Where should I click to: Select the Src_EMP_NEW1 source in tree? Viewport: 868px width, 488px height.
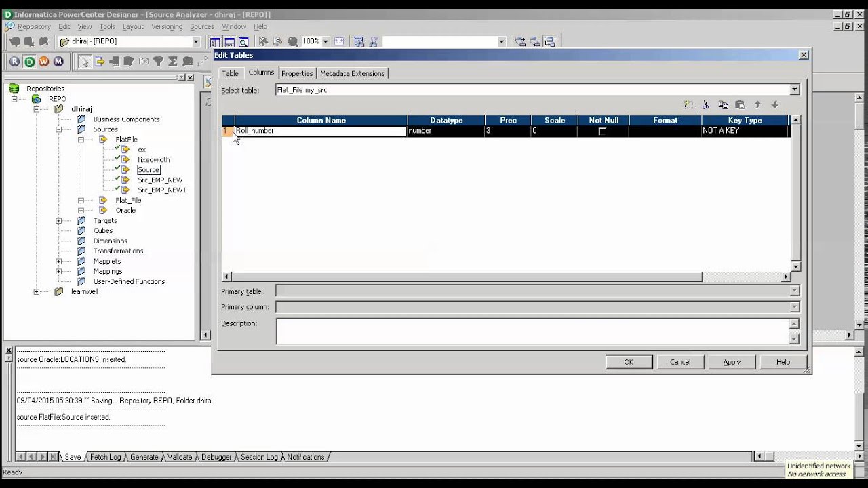point(161,190)
